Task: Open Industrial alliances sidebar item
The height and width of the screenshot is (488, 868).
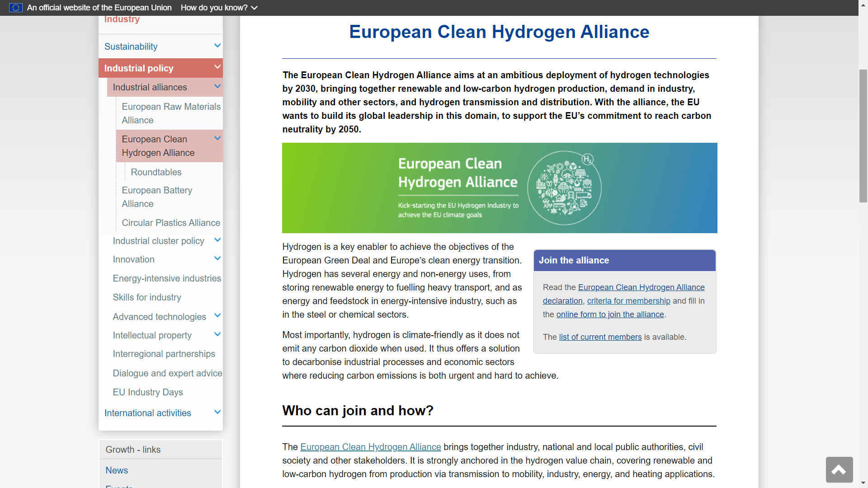Action: tap(150, 87)
